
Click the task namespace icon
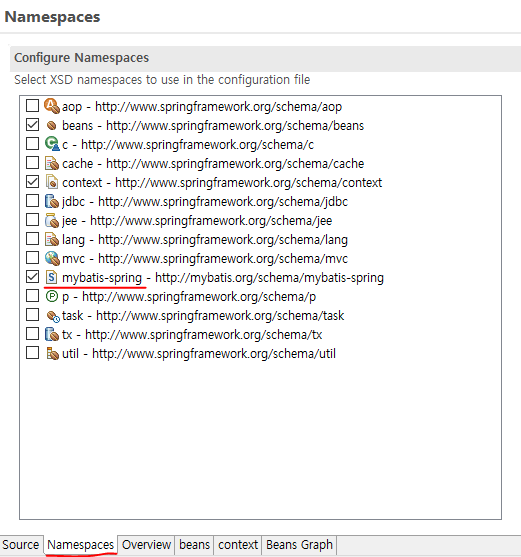tap(53, 316)
